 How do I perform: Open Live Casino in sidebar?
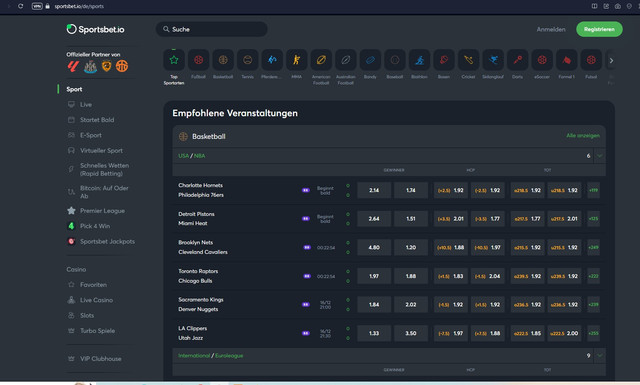(96, 300)
